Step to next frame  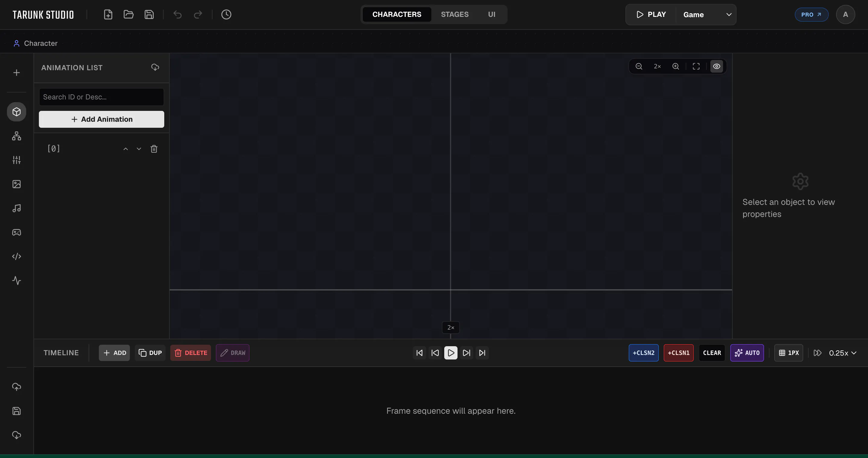466,353
